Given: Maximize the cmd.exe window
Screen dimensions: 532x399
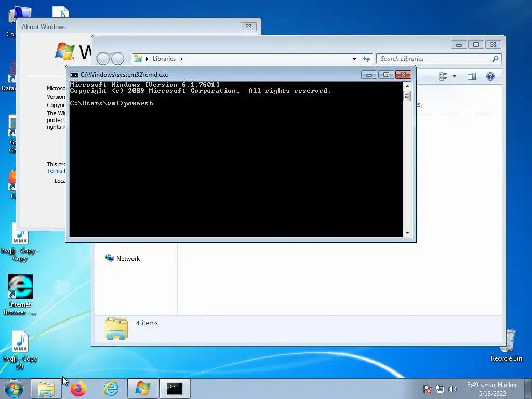Looking at the screenshot, I should (x=386, y=75).
